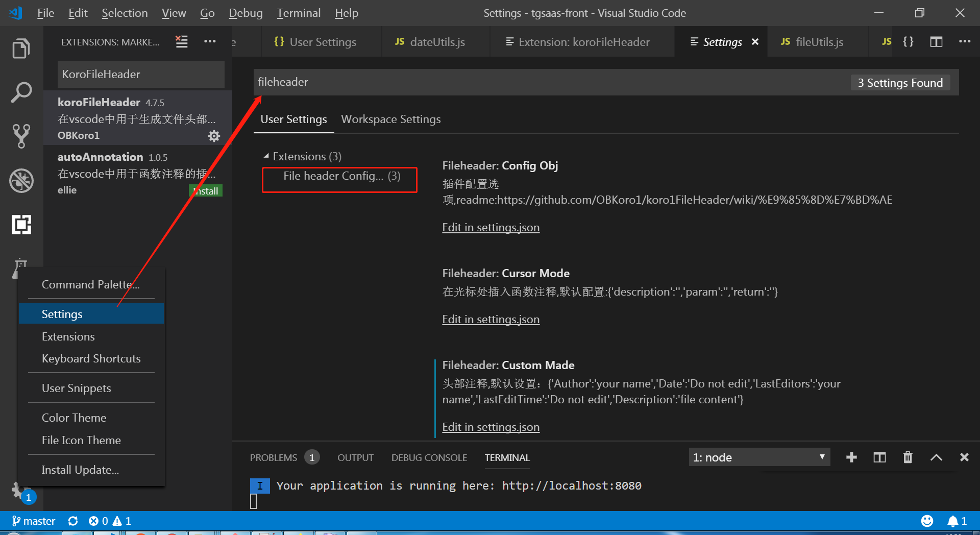Open the Terminal menu
The image size is (980, 535).
point(299,13)
